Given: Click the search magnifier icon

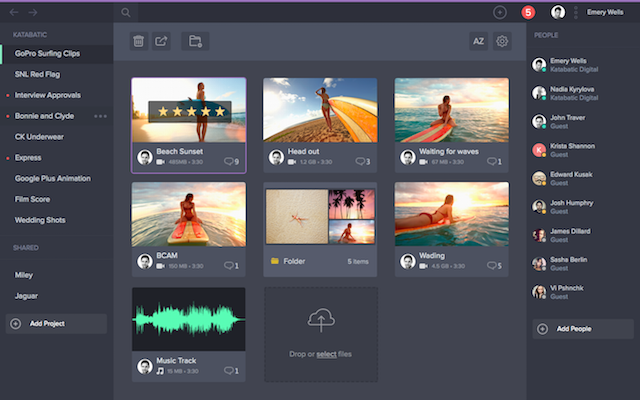Looking at the screenshot, I should point(126,12).
